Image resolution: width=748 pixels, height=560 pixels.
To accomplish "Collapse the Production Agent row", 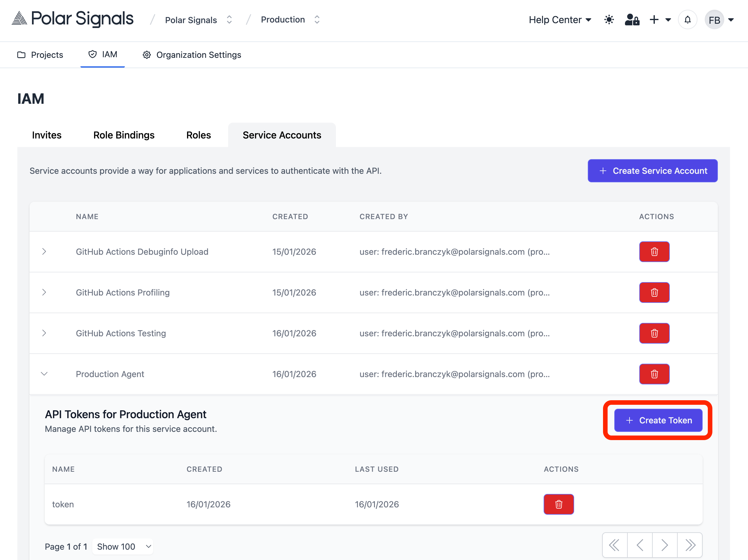I will click(44, 374).
